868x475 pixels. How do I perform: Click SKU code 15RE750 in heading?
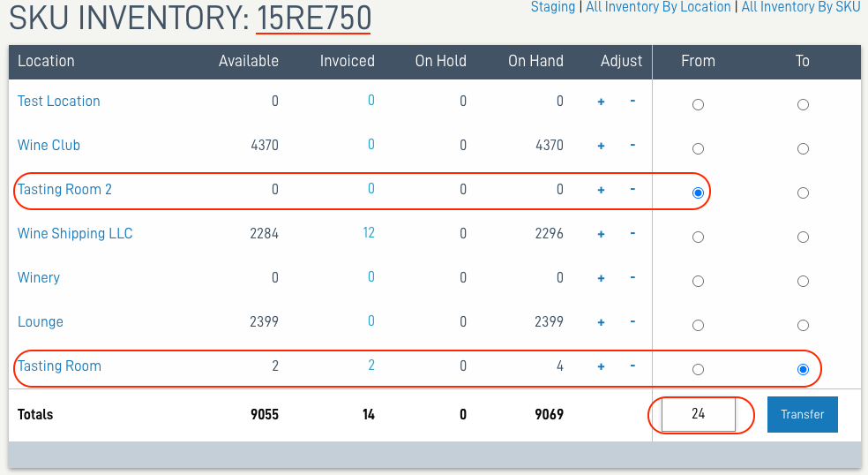coord(314,18)
